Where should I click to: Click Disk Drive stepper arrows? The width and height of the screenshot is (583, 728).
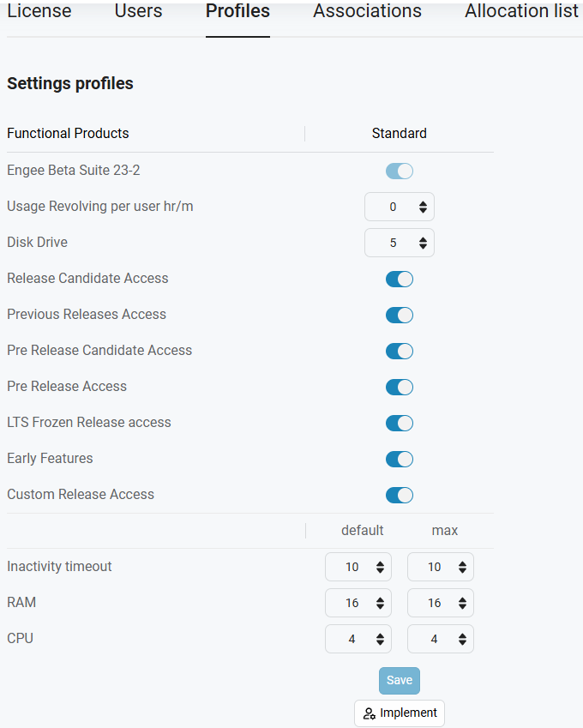tap(423, 243)
